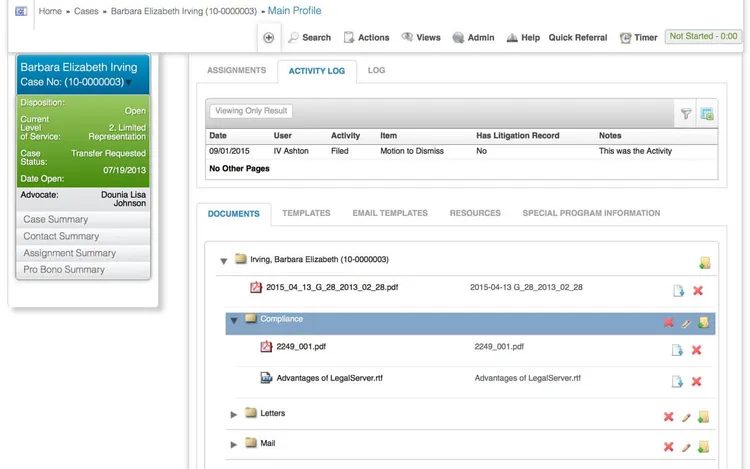The height and width of the screenshot is (469, 750).
Task: Click Has Litigation Record column header
Action: click(x=518, y=136)
